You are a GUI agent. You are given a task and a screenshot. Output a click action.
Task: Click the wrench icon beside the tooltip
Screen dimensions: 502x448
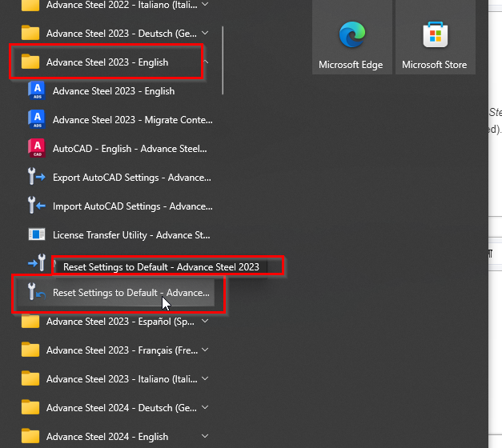click(x=37, y=262)
